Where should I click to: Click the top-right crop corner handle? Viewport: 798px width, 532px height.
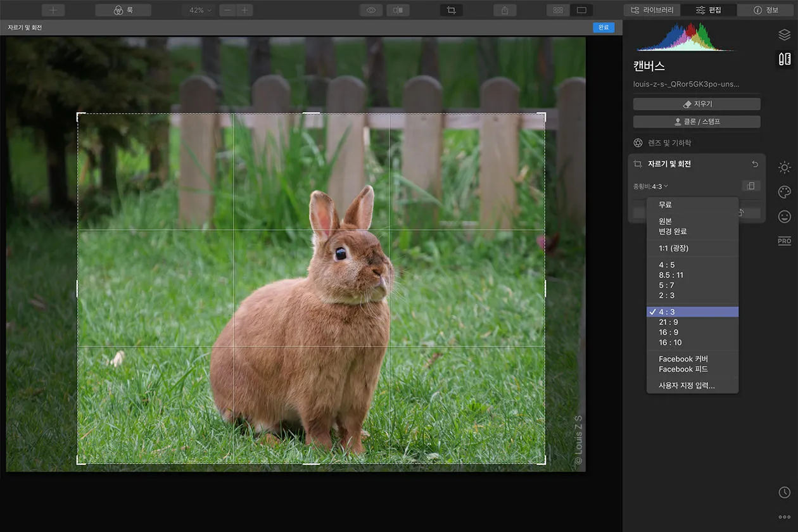pos(544,115)
